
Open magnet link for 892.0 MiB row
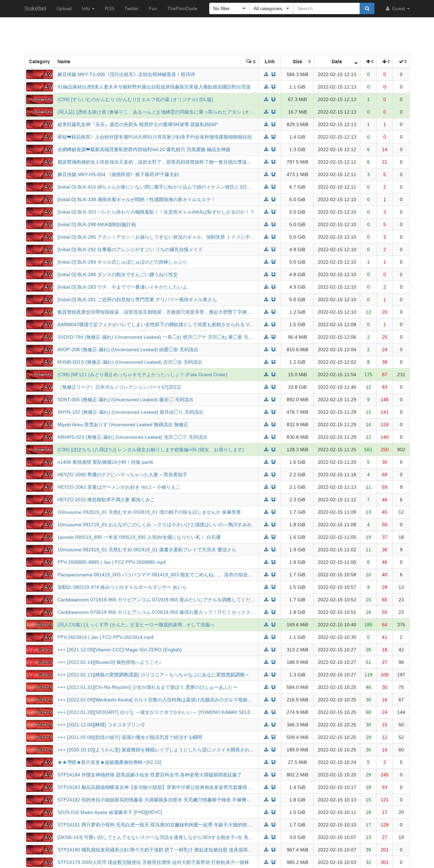click(x=273, y=400)
